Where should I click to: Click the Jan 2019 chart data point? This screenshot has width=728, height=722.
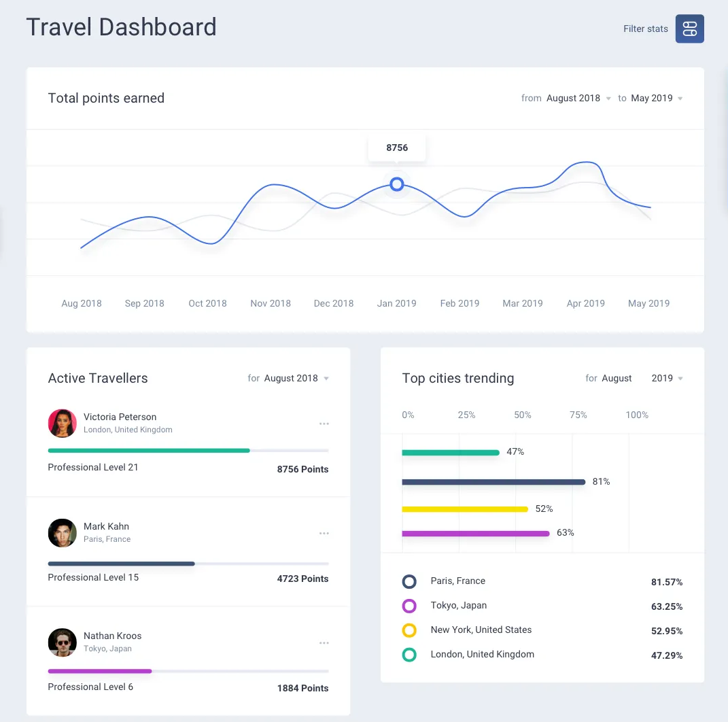[397, 184]
